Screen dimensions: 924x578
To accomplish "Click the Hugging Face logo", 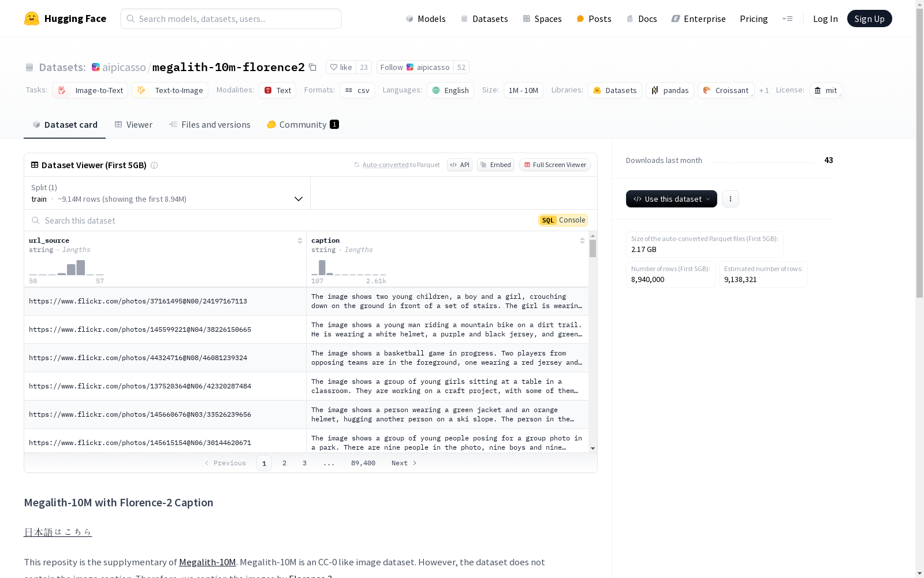I will coord(65,18).
